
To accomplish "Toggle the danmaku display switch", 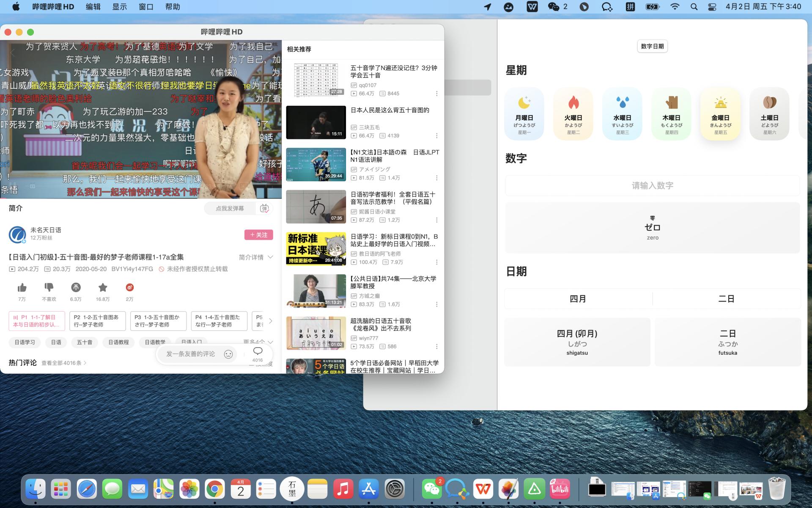I will (x=265, y=208).
